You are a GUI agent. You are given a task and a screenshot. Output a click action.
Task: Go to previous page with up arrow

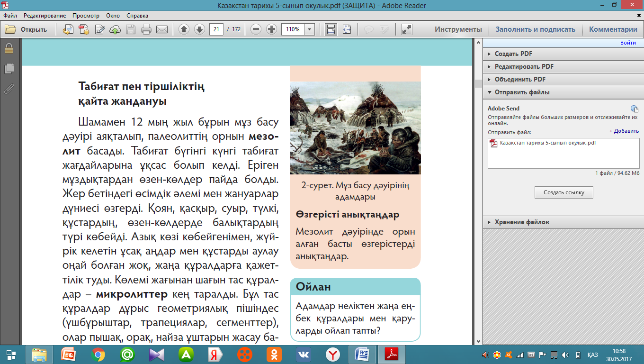[x=184, y=29]
